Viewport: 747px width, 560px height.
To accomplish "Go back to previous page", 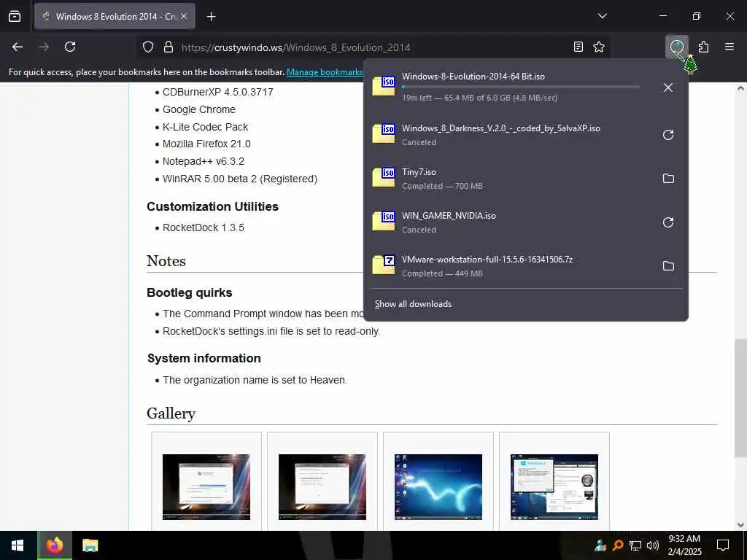I will [x=18, y=47].
